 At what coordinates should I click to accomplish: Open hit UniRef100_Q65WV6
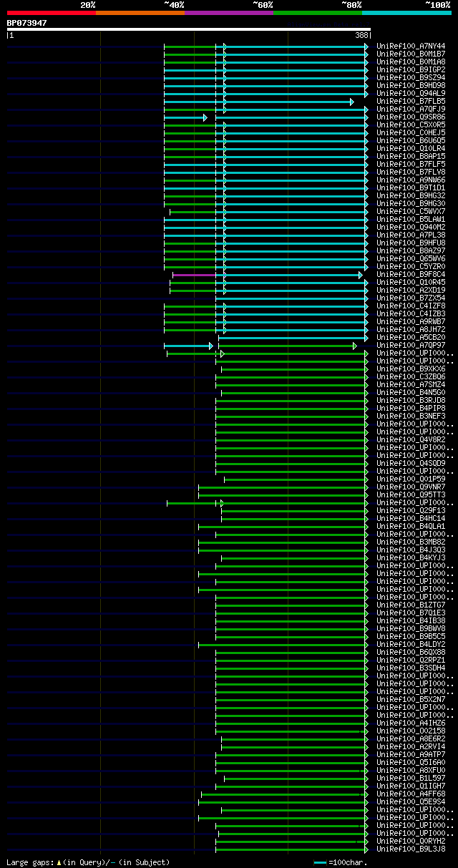point(411,258)
